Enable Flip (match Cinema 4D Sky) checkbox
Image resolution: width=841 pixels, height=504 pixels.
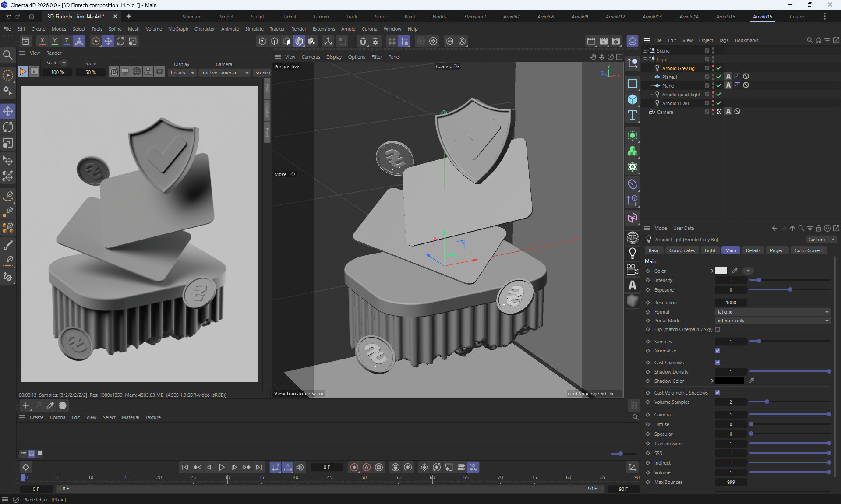717,329
